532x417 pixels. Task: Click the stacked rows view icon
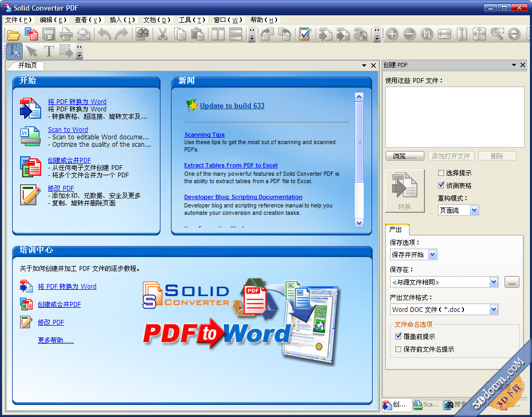[235, 34]
